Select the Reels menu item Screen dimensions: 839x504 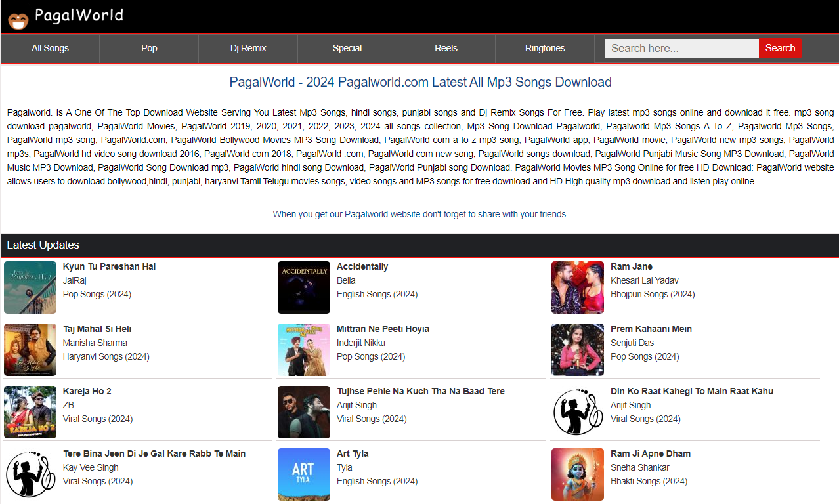pyautogui.click(x=446, y=48)
